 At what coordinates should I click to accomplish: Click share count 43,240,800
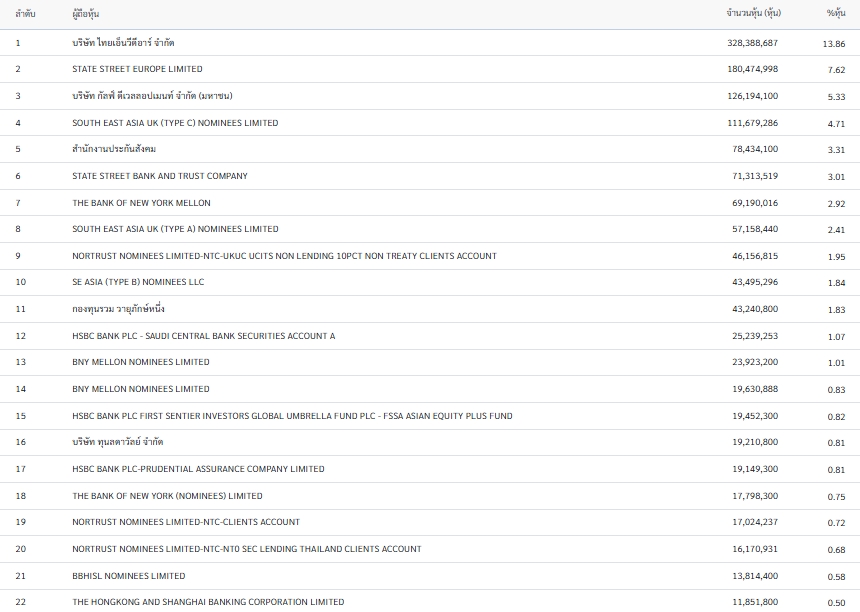(755, 309)
